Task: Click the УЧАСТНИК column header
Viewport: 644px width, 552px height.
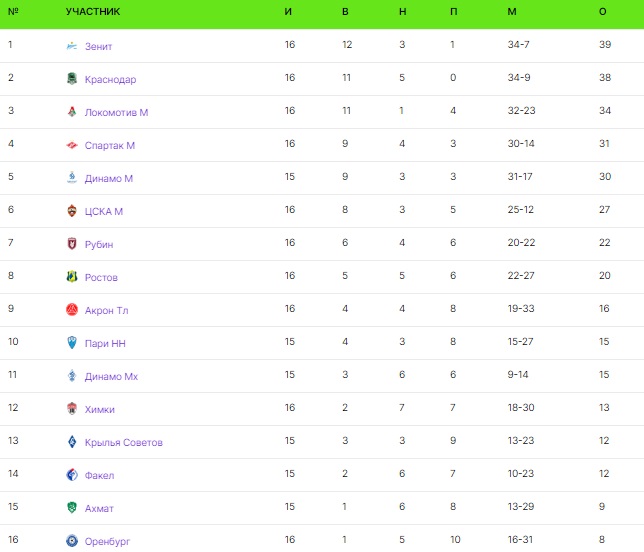Action: [92, 12]
